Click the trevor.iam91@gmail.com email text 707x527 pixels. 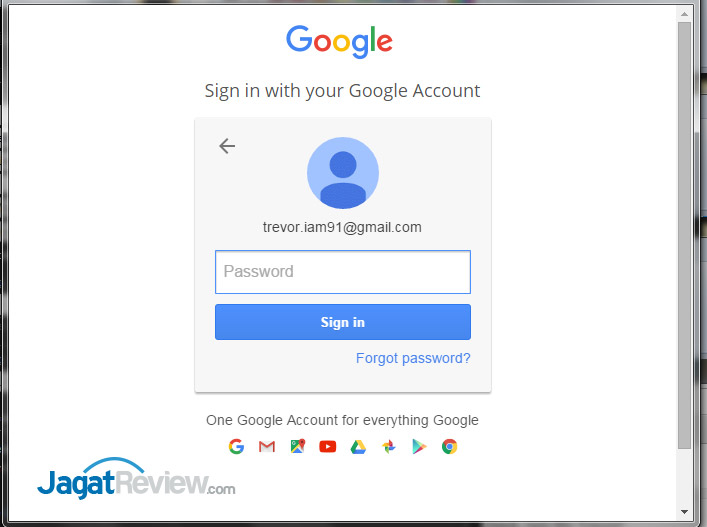pyautogui.click(x=342, y=227)
